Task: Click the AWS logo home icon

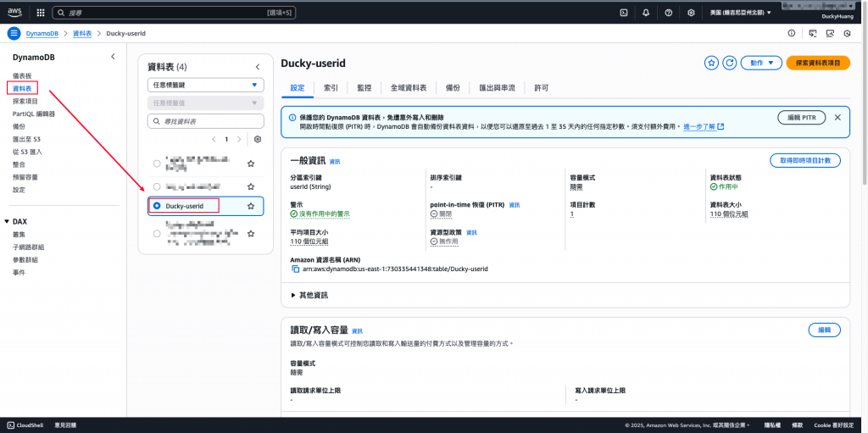Action: click(x=14, y=12)
